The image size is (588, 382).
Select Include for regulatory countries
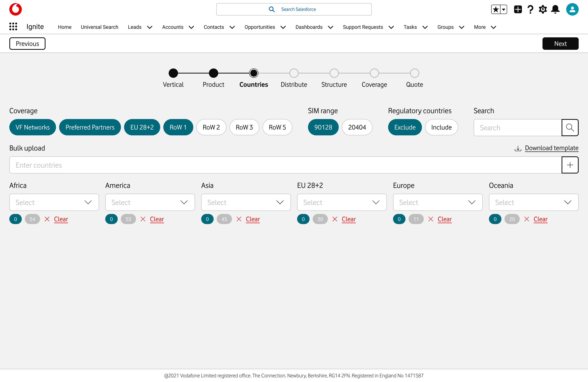(441, 127)
